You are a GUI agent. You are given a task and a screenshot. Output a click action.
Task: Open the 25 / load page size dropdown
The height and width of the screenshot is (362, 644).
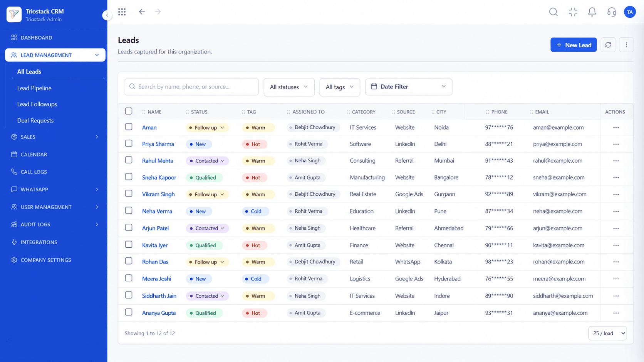point(607,333)
